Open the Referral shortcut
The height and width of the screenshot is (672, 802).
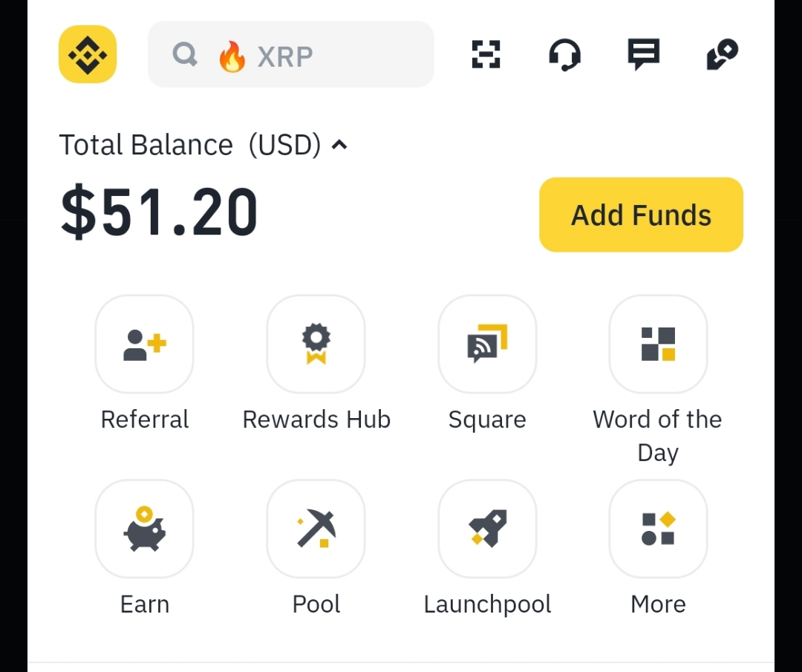point(145,344)
